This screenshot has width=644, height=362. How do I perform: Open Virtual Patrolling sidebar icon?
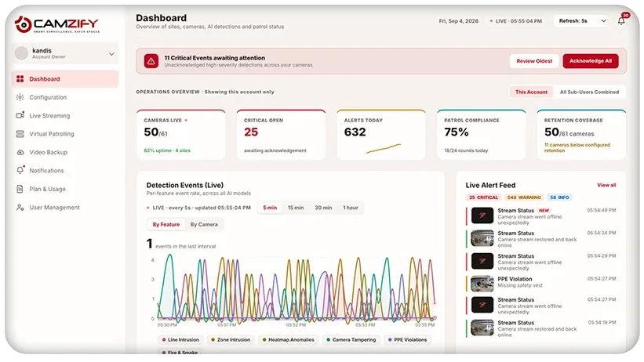(x=20, y=134)
